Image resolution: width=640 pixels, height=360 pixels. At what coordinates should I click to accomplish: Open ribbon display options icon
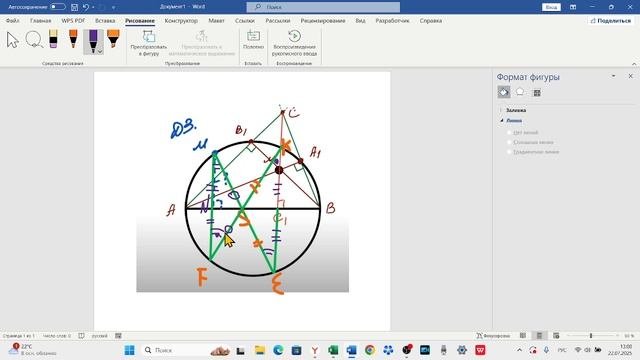(x=573, y=7)
